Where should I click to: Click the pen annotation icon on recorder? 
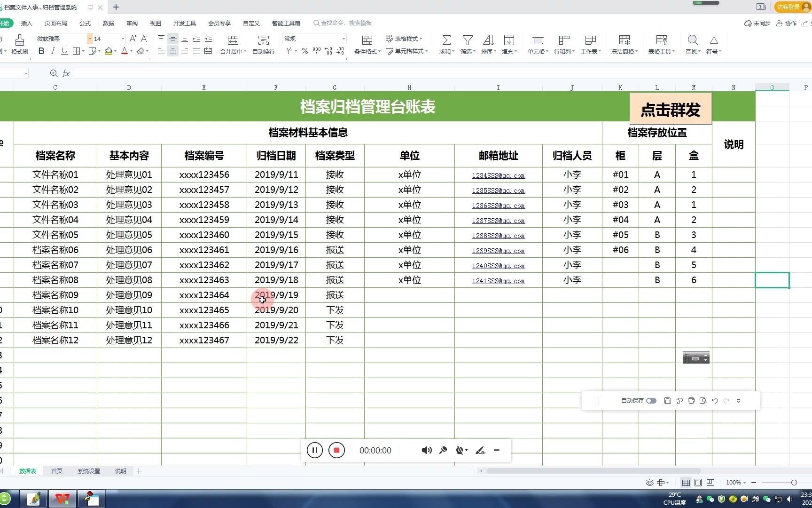(x=480, y=450)
